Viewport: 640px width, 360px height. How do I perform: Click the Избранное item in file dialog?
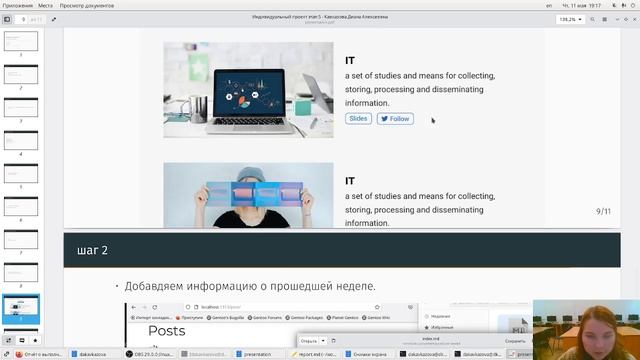(439, 327)
